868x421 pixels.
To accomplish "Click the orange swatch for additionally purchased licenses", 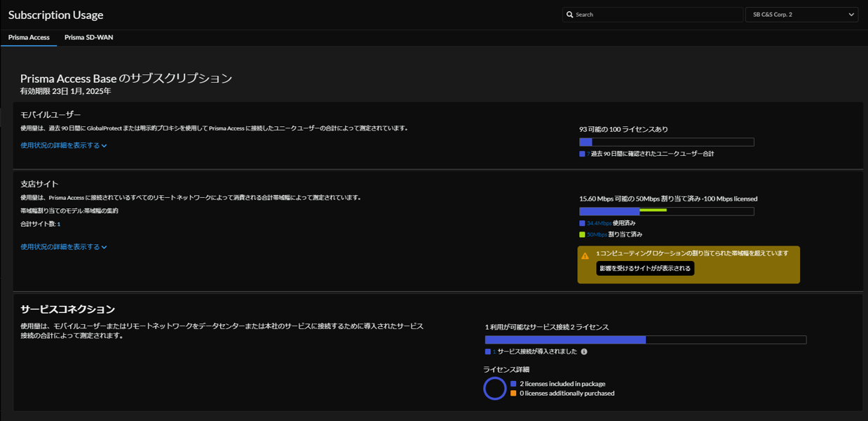I will click(x=513, y=393).
